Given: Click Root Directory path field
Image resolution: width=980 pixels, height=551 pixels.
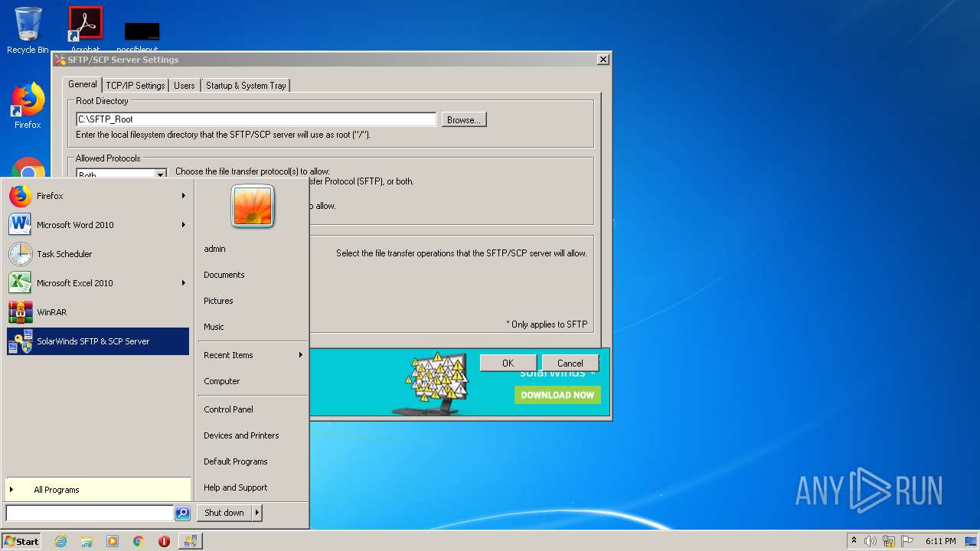Looking at the screenshot, I should click(256, 119).
